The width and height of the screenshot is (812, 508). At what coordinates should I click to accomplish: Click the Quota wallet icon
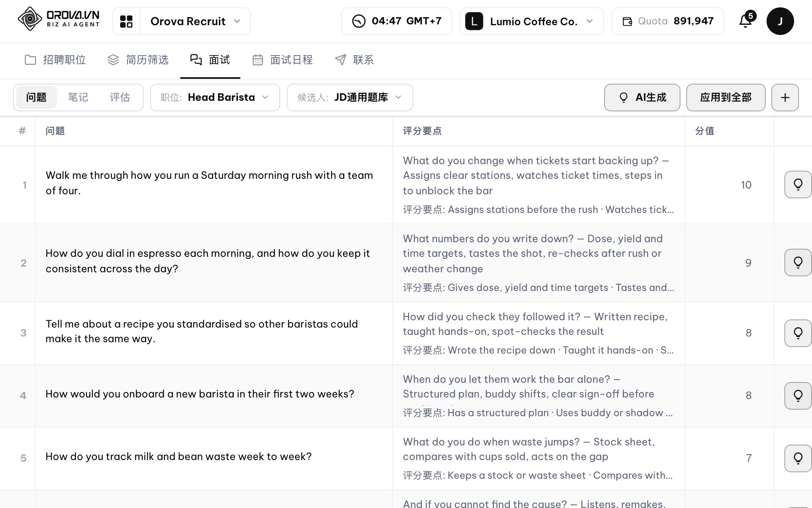click(x=627, y=21)
